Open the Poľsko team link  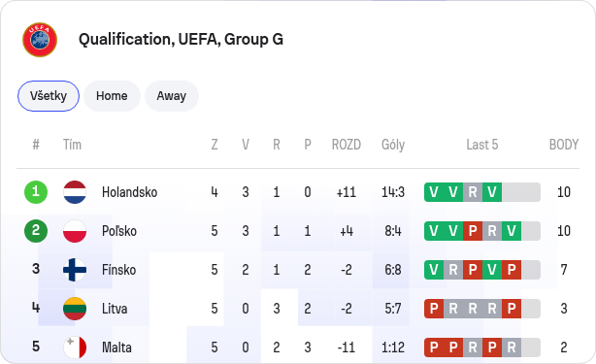(119, 231)
